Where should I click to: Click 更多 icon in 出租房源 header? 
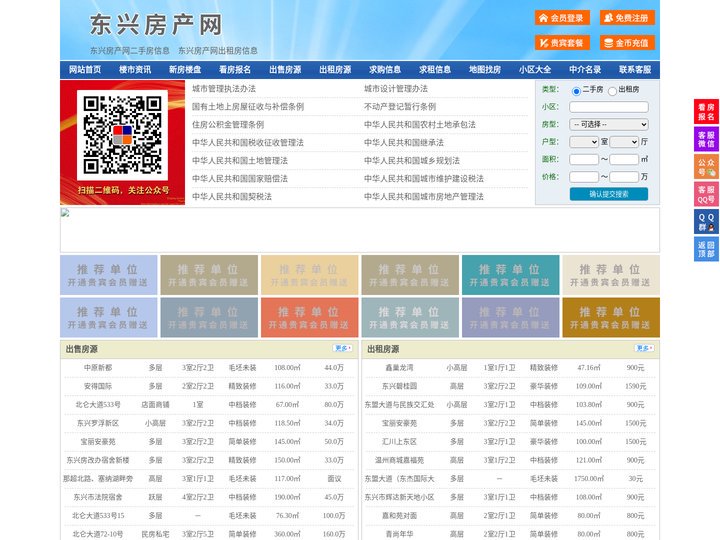[644, 349]
